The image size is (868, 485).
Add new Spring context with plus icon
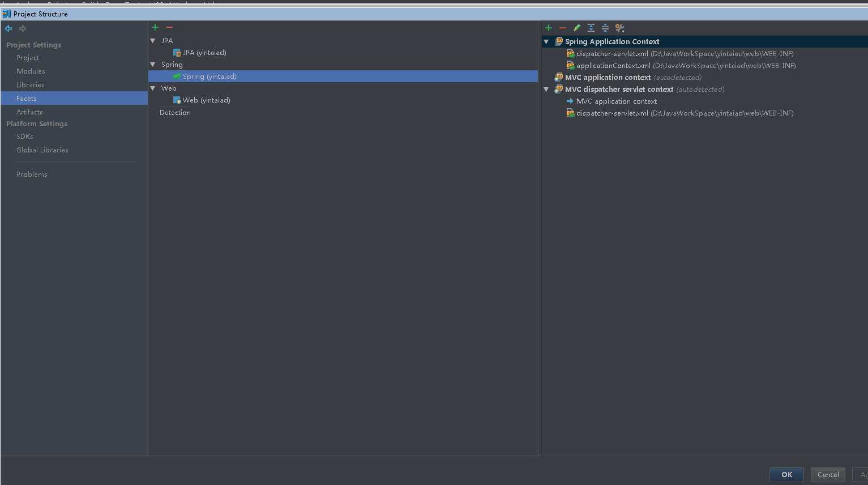[548, 28]
